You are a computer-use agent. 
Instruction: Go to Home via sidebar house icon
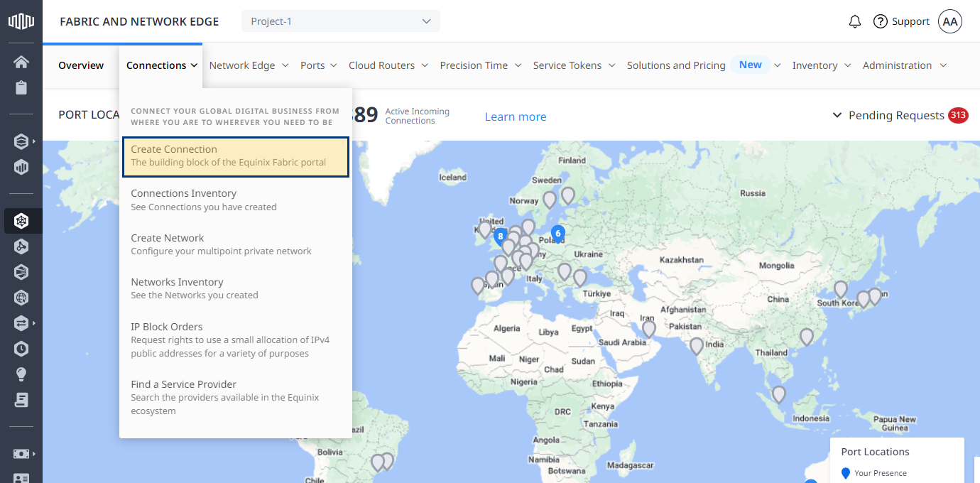[x=21, y=62]
